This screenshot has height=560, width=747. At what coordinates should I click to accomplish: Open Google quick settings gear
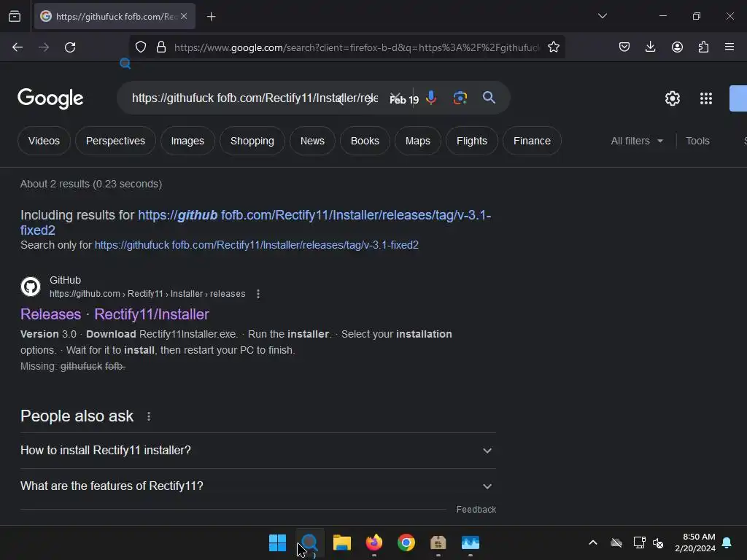(x=672, y=98)
